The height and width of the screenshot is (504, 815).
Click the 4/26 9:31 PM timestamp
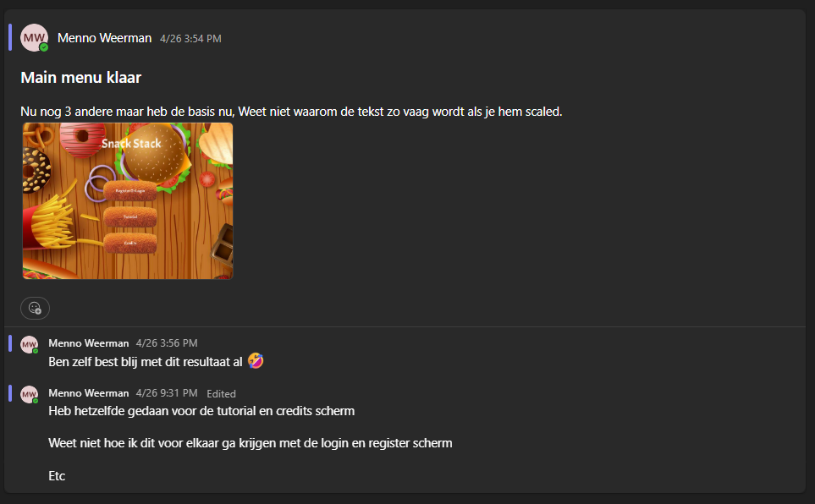[x=167, y=393]
